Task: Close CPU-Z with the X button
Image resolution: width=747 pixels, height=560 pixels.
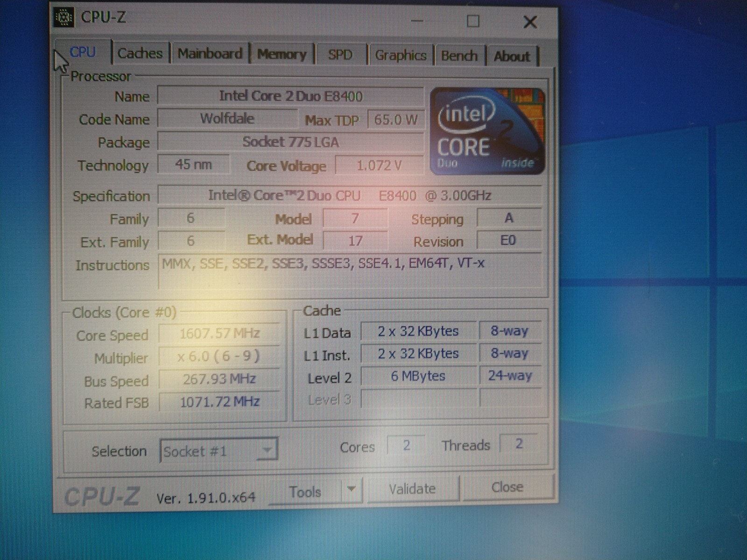Action: click(x=530, y=22)
